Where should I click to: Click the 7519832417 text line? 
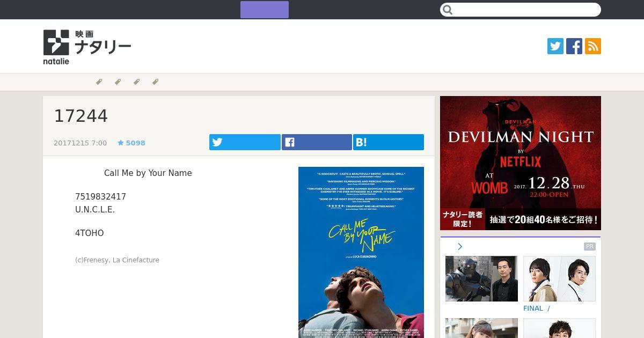(101, 197)
